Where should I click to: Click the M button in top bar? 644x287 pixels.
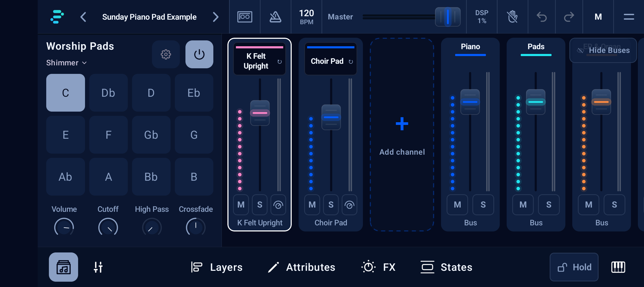click(x=598, y=17)
